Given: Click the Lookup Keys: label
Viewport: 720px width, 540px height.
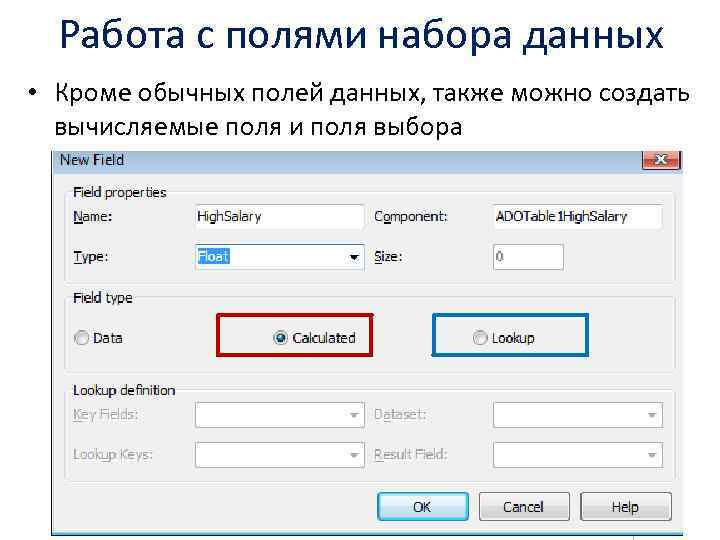Looking at the screenshot, I should click(x=113, y=455).
